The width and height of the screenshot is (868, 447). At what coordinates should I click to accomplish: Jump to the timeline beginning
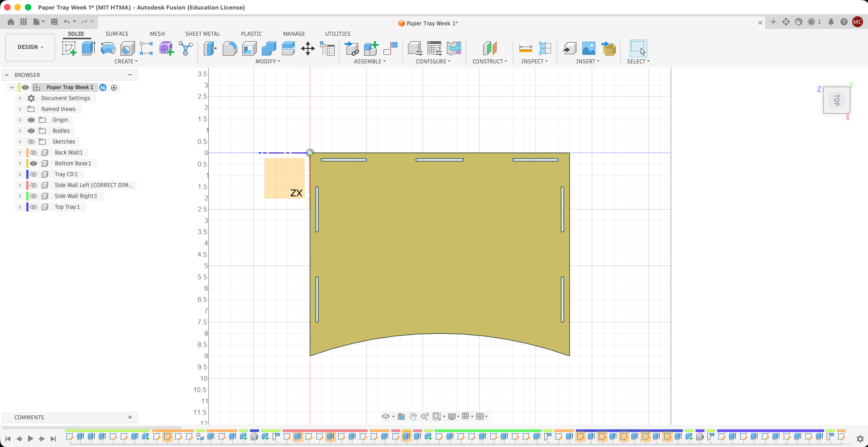pyautogui.click(x=8, y=438)
